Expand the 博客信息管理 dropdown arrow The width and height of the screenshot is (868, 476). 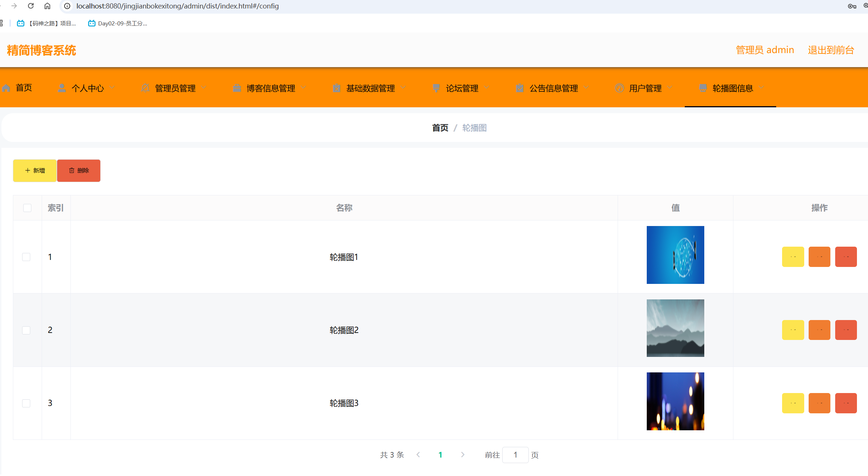pos(303,88)
